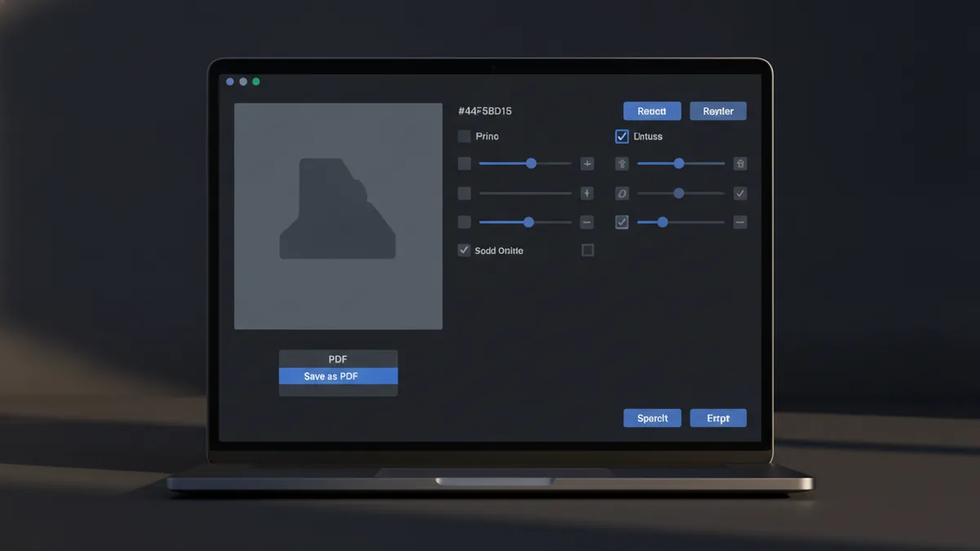The image size is (980, 551).
Task: Uncheck the Sodd Onirle checkbox
Action: click(464, 251)
